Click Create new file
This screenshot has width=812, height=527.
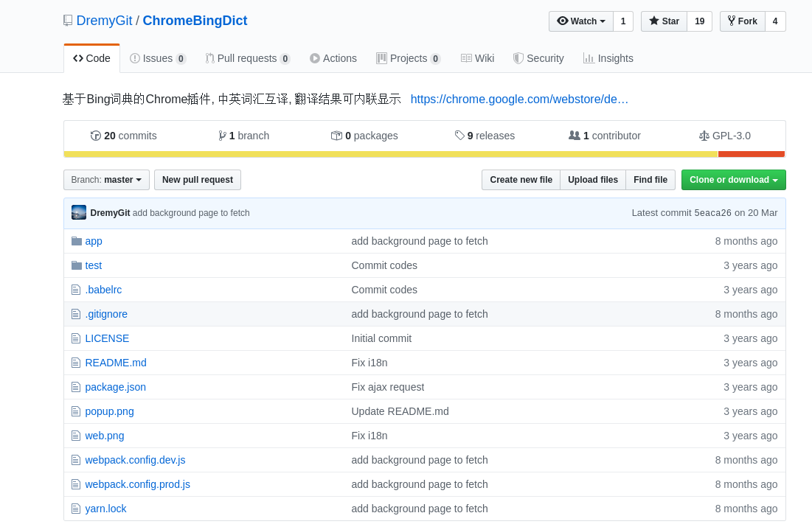[521, 180]
